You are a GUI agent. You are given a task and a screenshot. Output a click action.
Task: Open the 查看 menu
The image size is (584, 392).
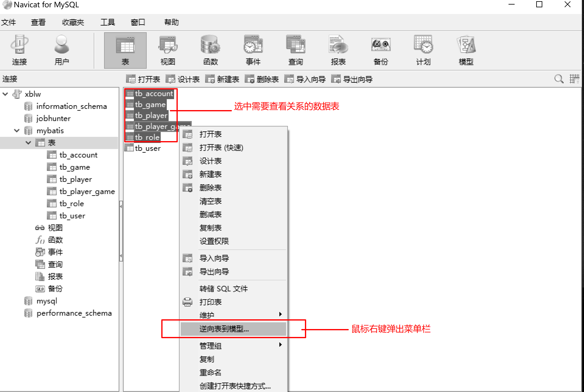(x=38, y=22)
